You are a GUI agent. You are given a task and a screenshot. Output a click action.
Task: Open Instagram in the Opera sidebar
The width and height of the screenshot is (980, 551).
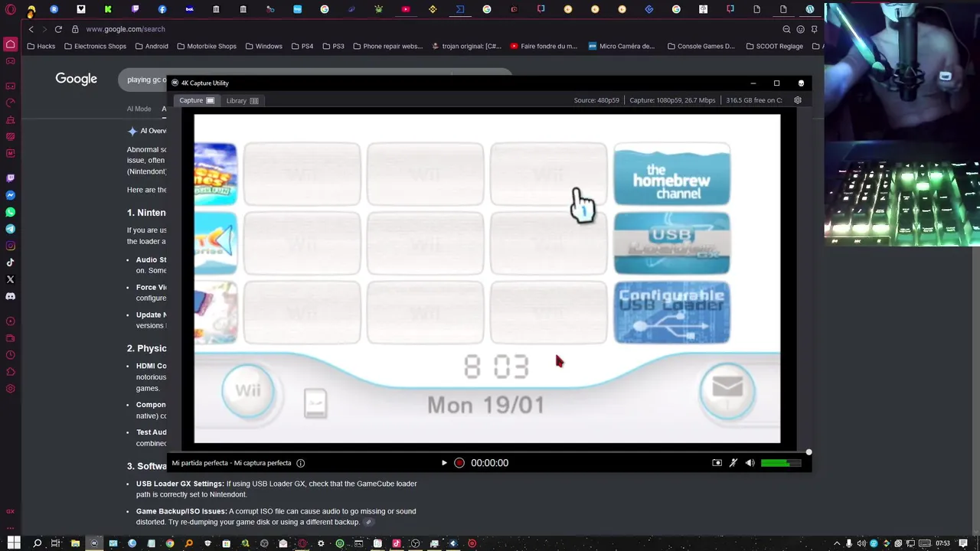[x=11, y=246]
